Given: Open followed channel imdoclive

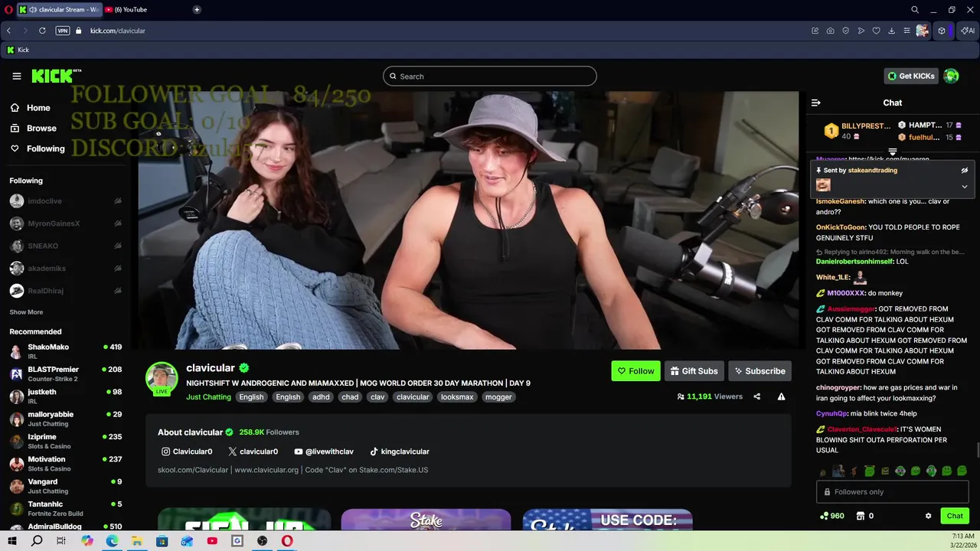Looking at the screenshot, I should pos(65,201).
